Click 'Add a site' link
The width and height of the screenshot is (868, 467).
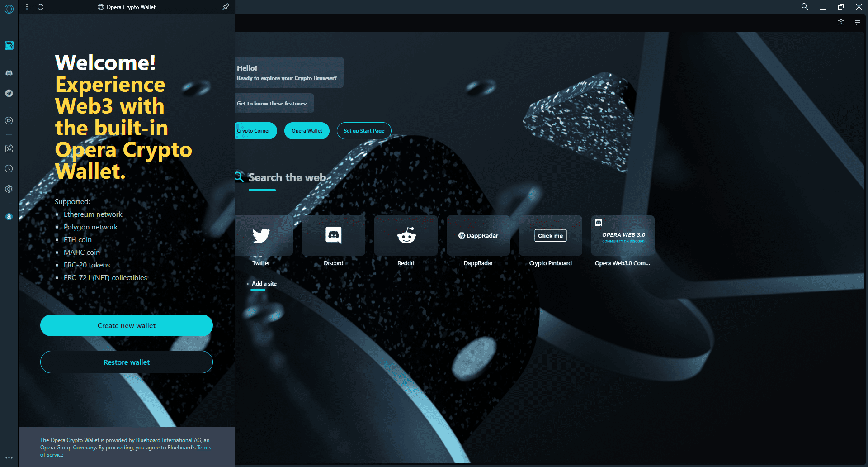click(261, 284)
